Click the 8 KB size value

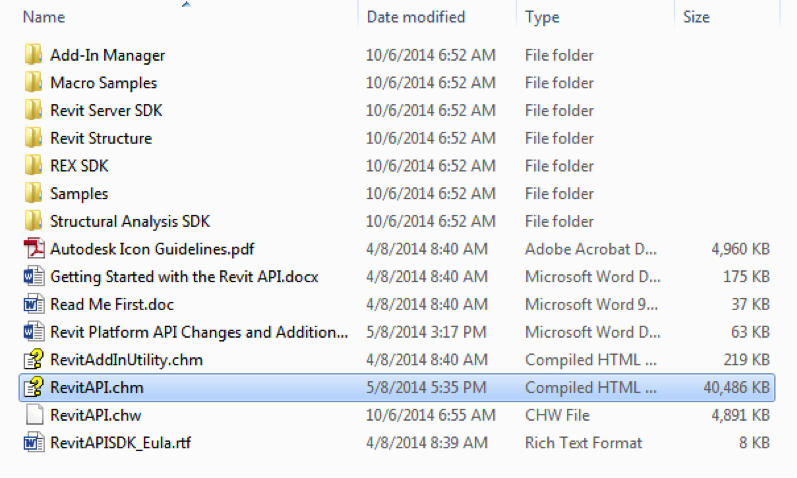(x=754, y=443)
